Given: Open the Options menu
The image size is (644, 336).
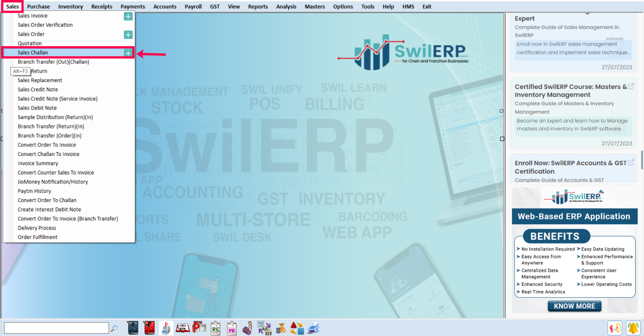Looking at the screenshot, I should point(343,6).
